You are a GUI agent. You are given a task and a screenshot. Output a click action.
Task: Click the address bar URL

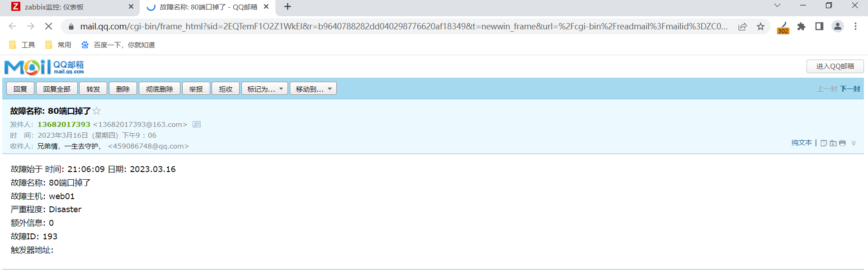[x=404, y=27]
